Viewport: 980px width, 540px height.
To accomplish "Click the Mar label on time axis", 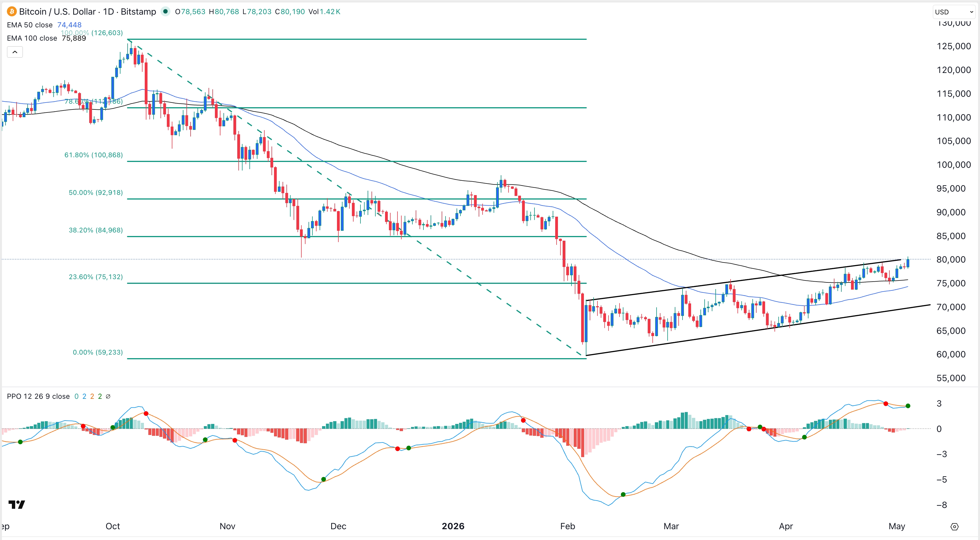I will [x=671, y=527].
